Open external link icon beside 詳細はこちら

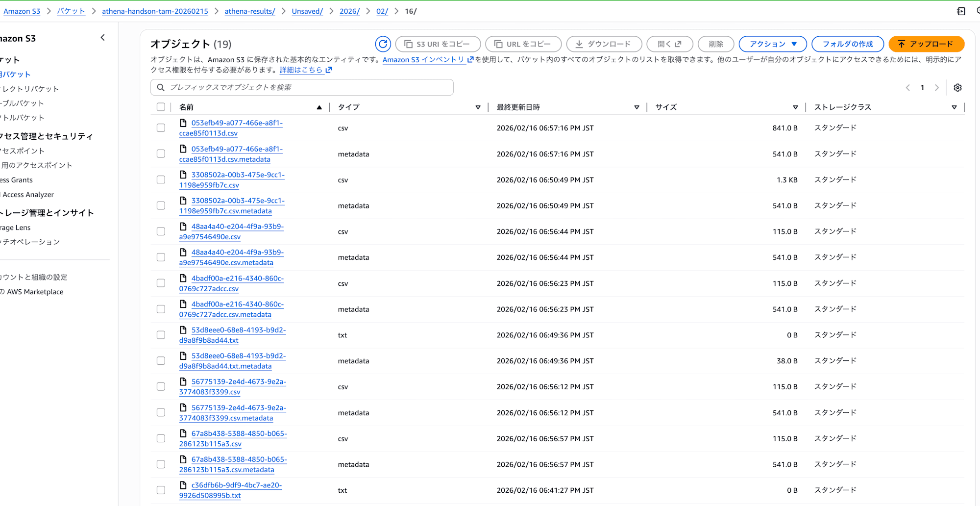329,70
